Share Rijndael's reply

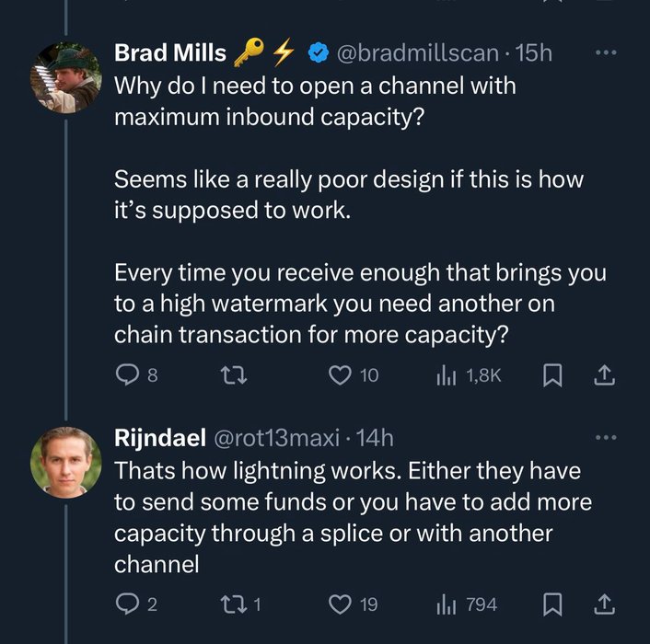(605, 604)
